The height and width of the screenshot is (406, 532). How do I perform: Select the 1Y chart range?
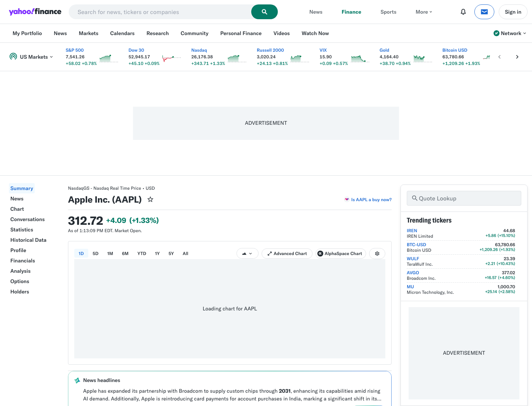tap(157, 254)
